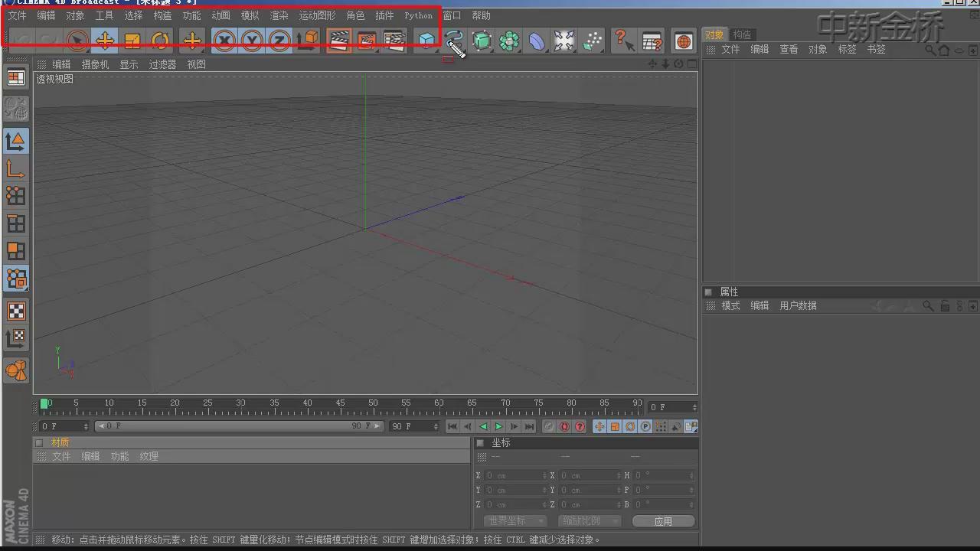
Task: Toggle the Z axis lock
Action: pyautogui.click(x=279, y=41)
